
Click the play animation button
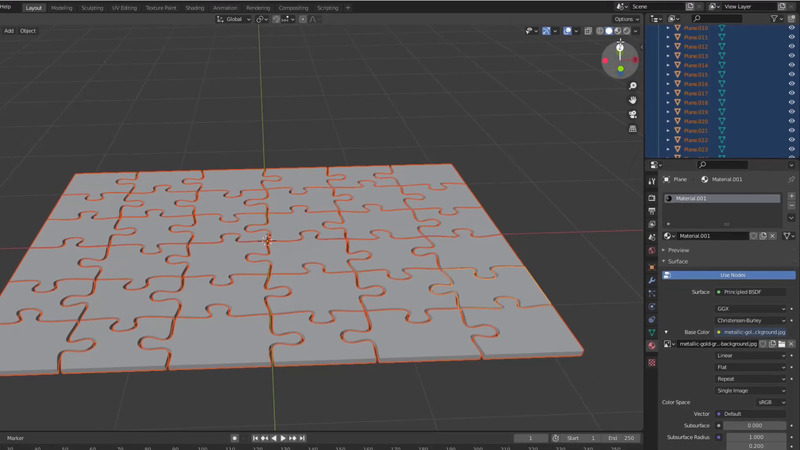click(283, 438)
